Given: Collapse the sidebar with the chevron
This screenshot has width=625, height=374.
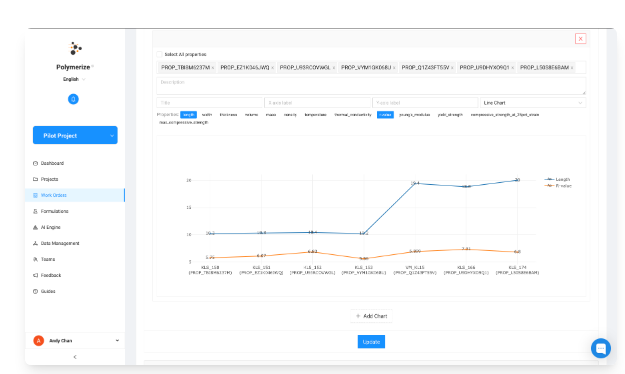Looking at the screenshot, I should 75,357.
